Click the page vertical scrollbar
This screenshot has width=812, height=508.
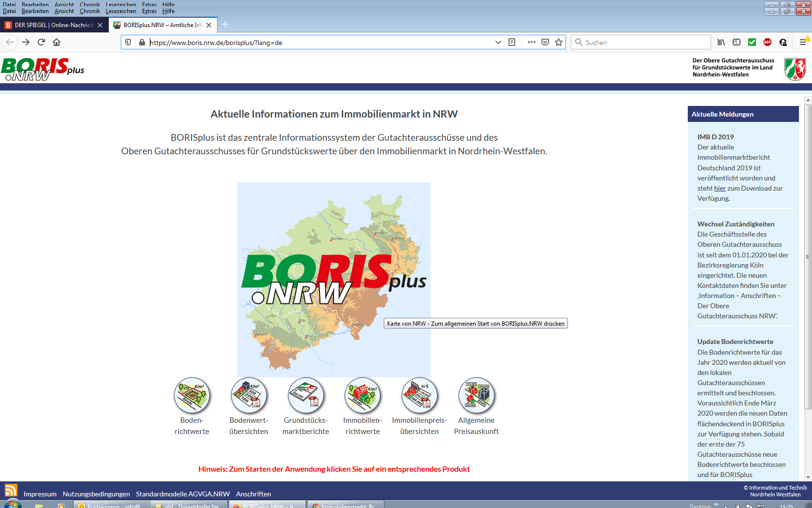click(x=808, y=256)
